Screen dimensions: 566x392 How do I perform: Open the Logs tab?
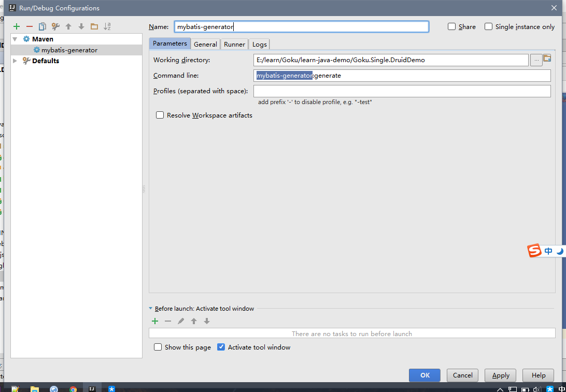pos(260,44)
